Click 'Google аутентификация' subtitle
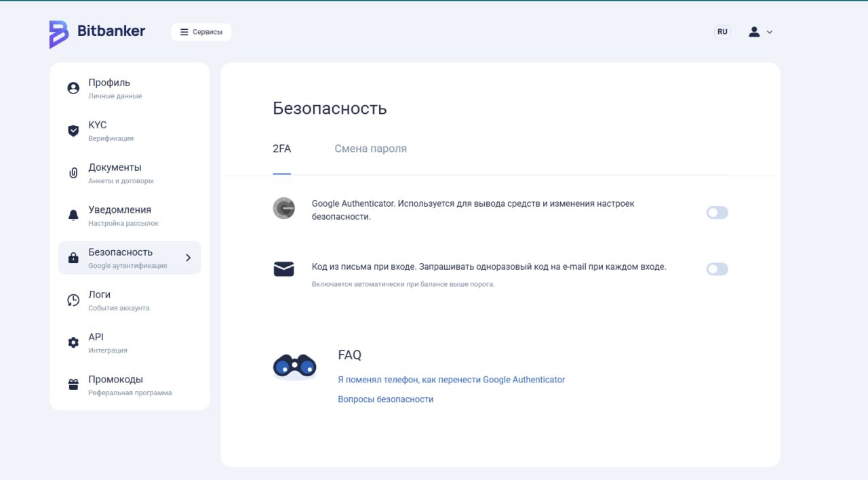This screenshot has width=868, height=480. point(127,266)
